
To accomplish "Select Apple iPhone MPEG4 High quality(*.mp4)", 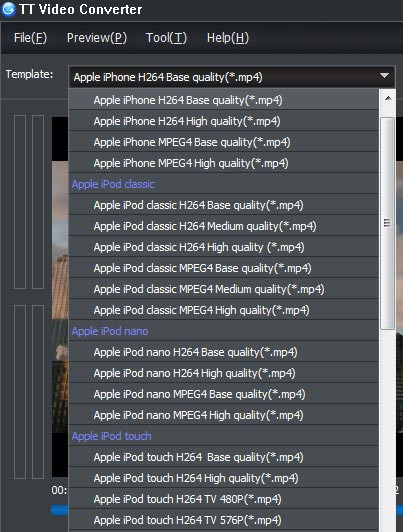I will [x=224, y=163].
